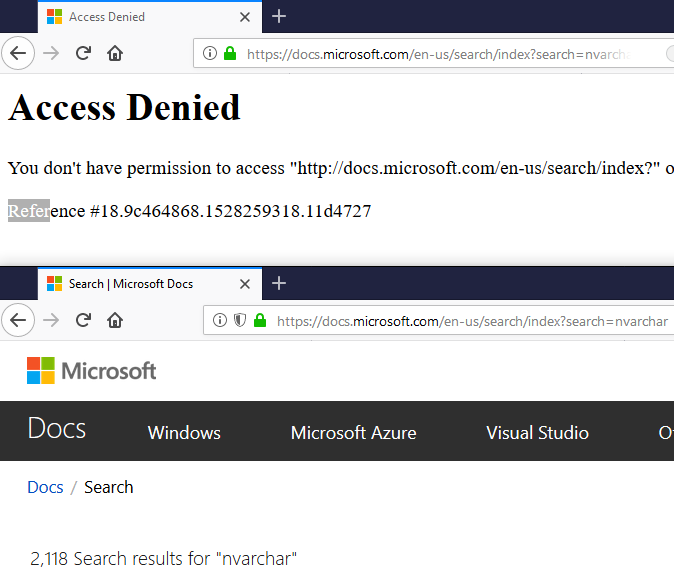
Task: Click "2,118 Search results" text
Action: point(163,559)
